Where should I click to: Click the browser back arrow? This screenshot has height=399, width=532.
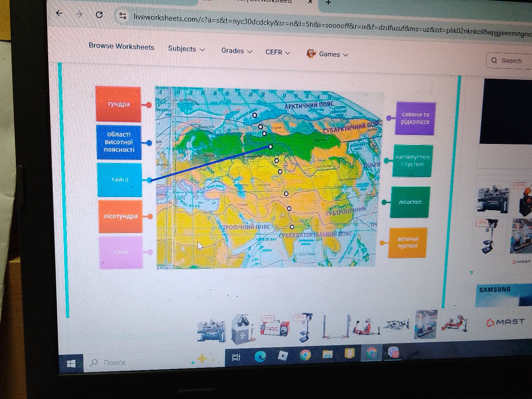[59, 13]
